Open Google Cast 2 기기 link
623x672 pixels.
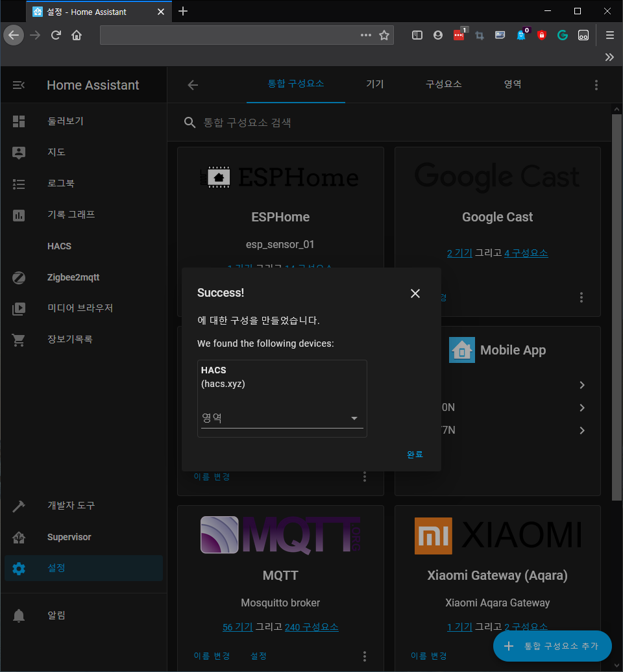tap(459, 253)
